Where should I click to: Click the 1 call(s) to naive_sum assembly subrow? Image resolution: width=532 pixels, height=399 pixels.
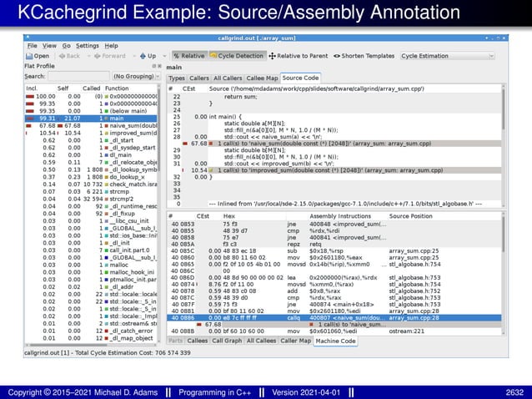(x=334, y=325)
